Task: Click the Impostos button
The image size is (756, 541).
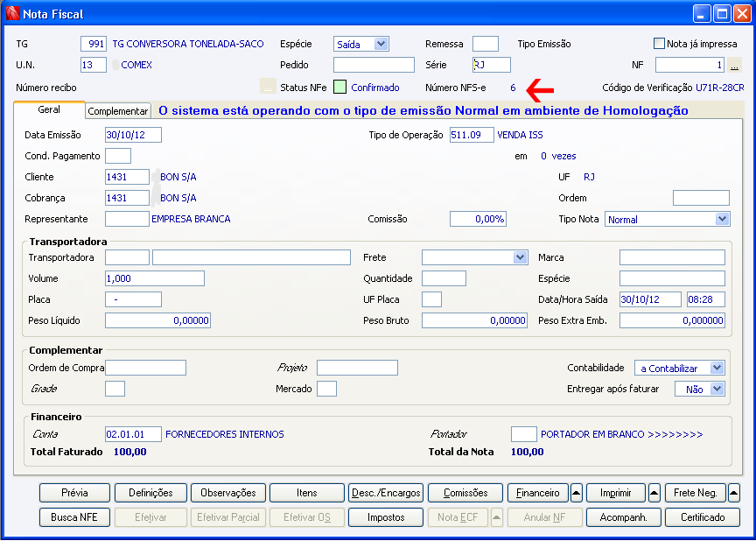Action: tap(386, 517)
